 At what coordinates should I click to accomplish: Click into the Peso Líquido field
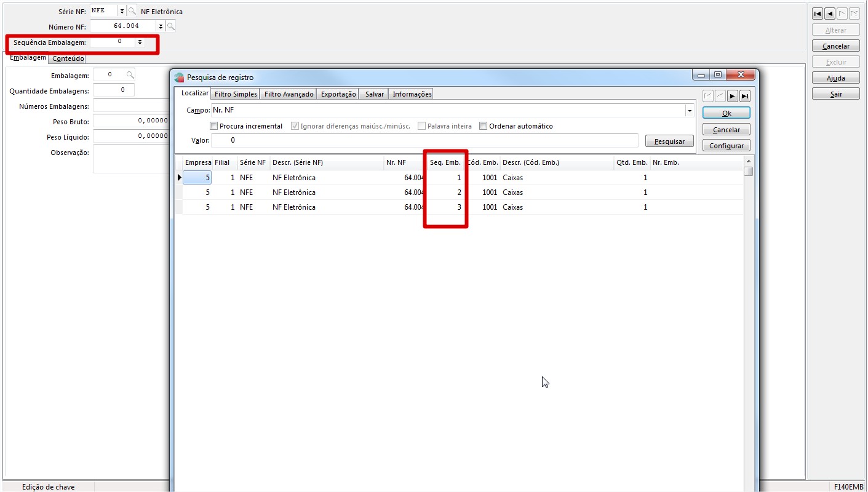pyautogui.click(x=131, y=136)
